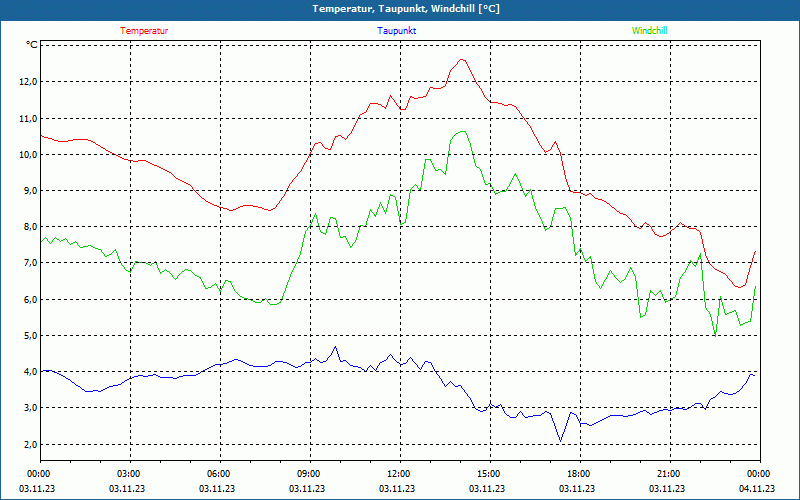The height and width of the screenshot is (500, 800).
Task: Click the 2,0 y-axis value
Action: click(31, 444)
